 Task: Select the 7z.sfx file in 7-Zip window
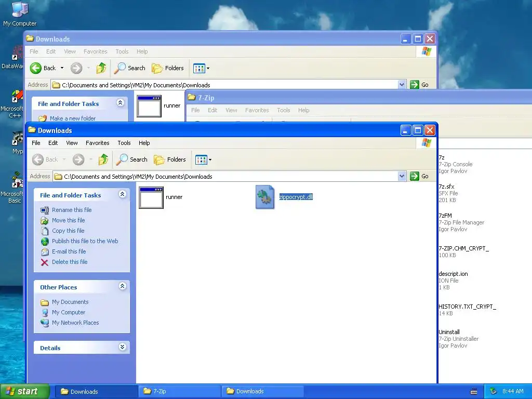tap(446, 187)
